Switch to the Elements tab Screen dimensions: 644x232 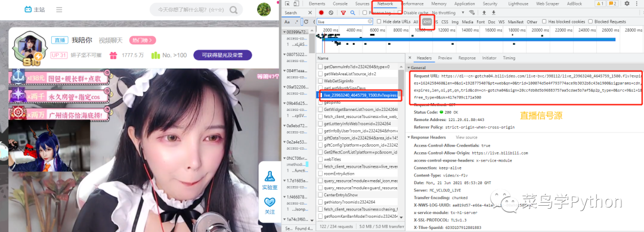317,4
